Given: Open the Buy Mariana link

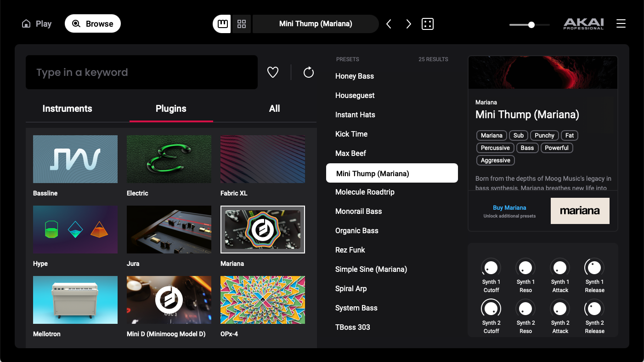Looking at the screenshot, I should tap(509, 207).
